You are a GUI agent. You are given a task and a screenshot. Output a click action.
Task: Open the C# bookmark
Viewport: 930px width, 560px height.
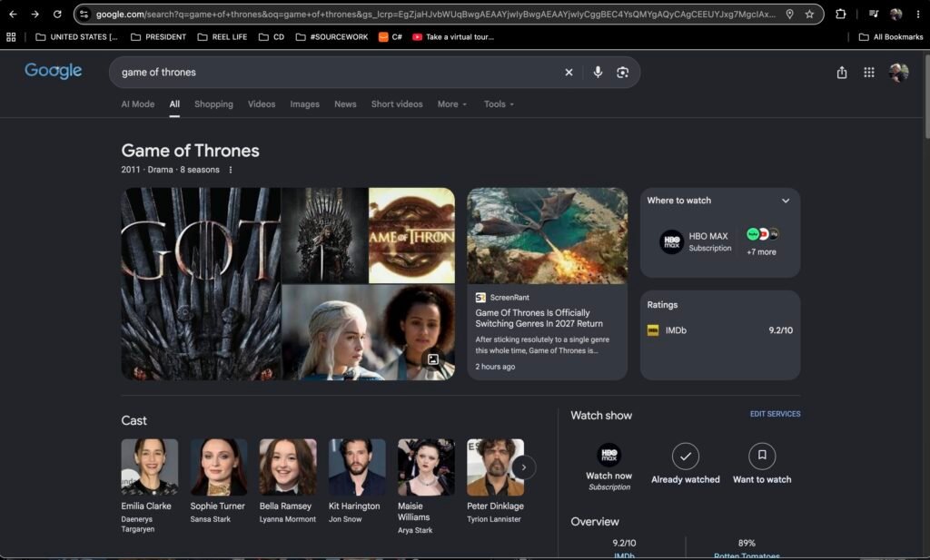click(391, 36)
